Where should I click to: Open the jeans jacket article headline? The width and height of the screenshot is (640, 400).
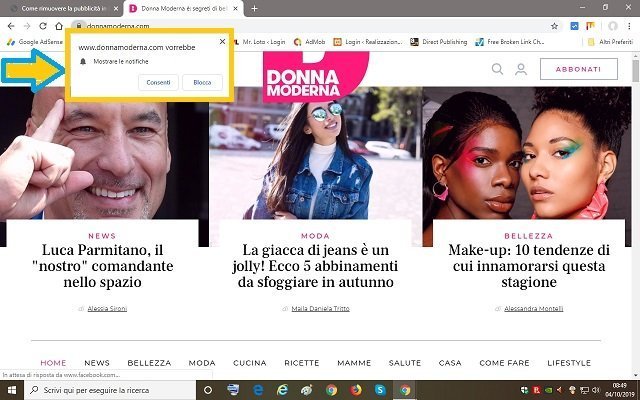[x=315, y=266]
